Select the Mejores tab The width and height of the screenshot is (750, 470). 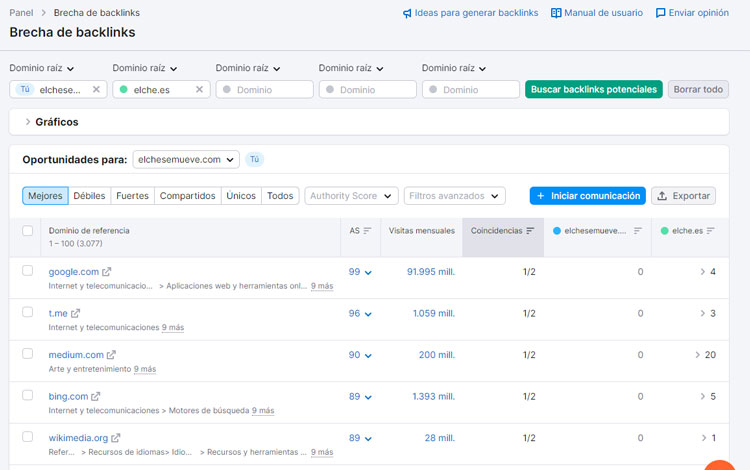pyautogui.click(x=45, y=196)
